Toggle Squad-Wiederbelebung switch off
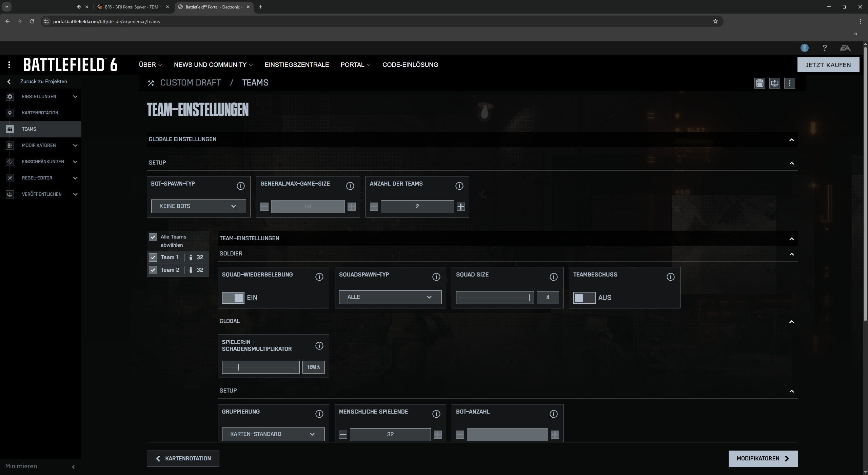 233,298
